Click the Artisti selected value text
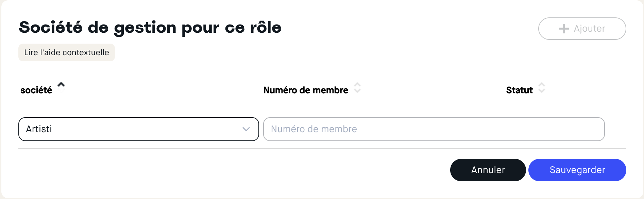 click(39, 129)
